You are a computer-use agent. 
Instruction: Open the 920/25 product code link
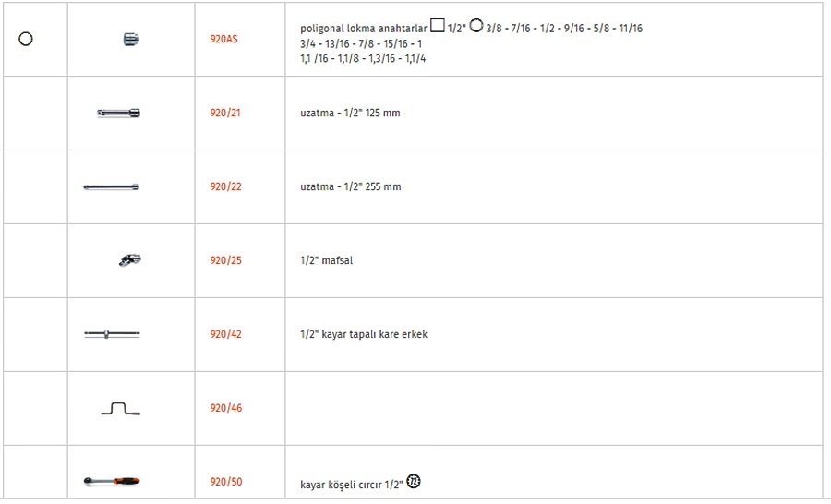click(226, 260)
